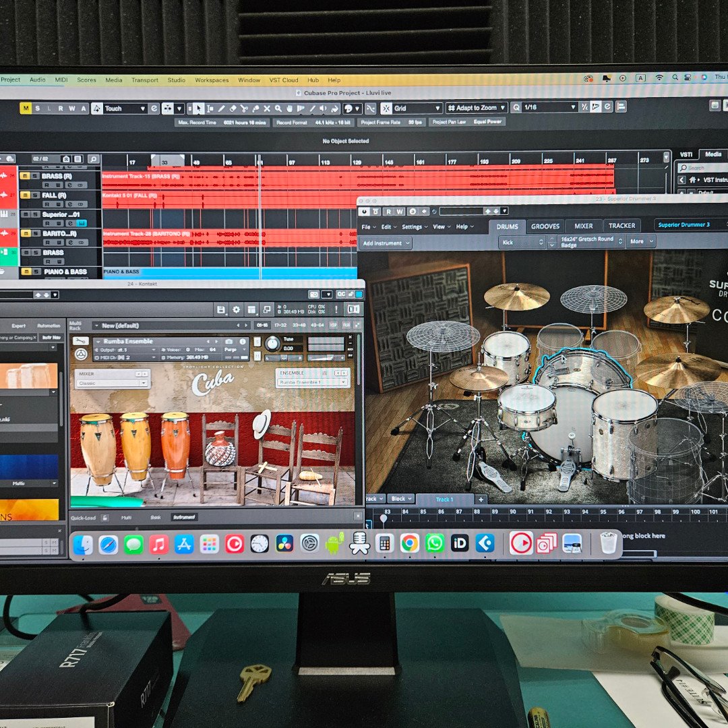Click the Rumba Ensemble snapshot camera icon
This screenshot has height=728, width=728.
click(x=229, y=341)
